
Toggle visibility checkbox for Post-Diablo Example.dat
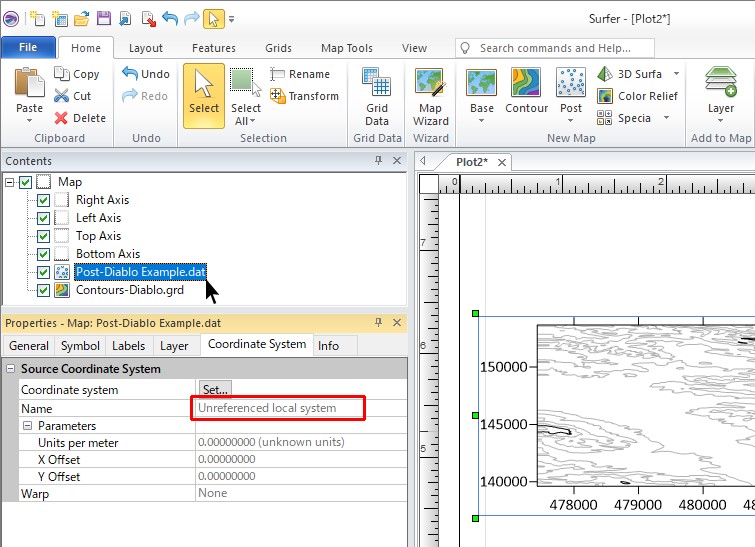pyautogui.click(x=43, y=273)
